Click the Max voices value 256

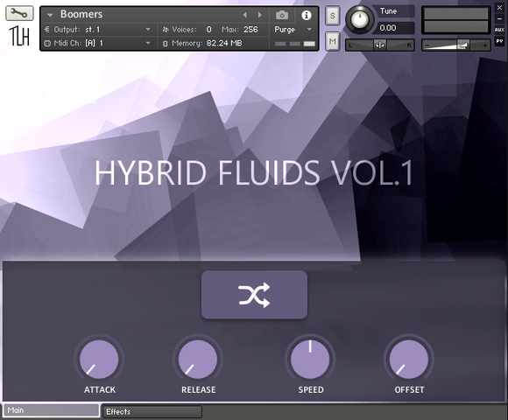250,30
